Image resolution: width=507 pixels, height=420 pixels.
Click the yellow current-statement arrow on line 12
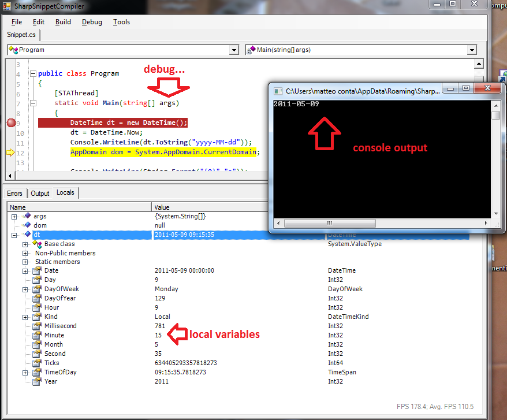(x=10, y=153)
